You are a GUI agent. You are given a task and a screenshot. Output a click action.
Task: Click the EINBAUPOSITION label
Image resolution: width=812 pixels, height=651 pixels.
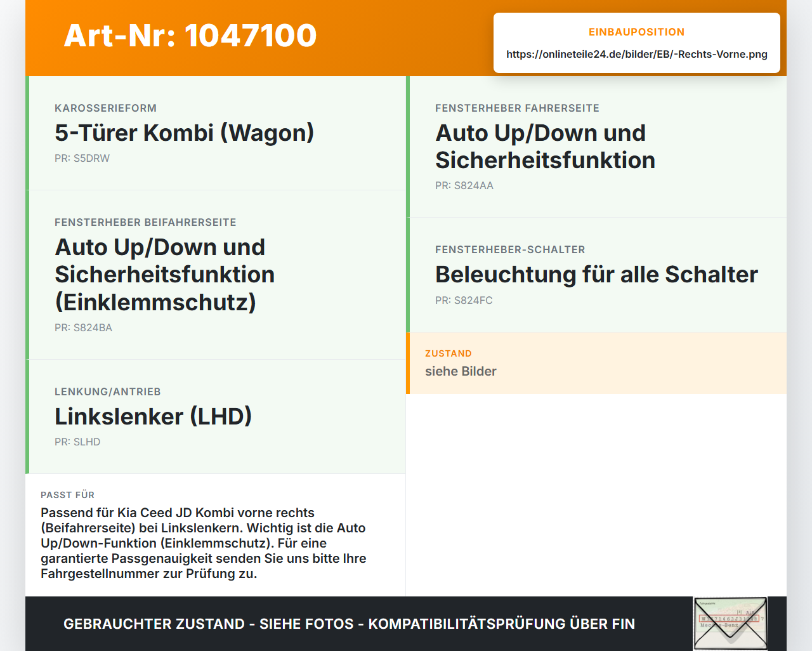[637, 32]
